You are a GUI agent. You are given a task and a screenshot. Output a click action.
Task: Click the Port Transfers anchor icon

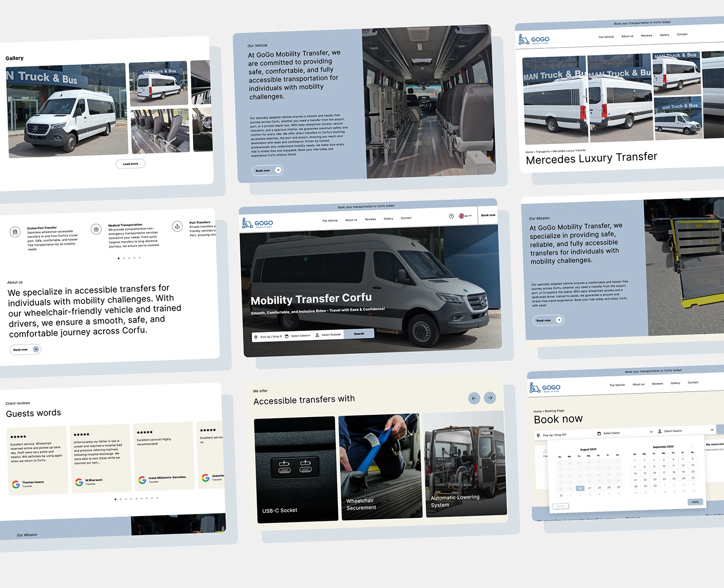177,226
